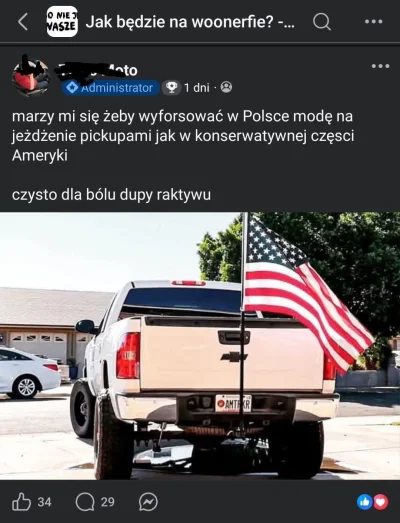Viewport: 400px width, 523px height.
Task: Open the group avatar logo in header
Action: tap(62, 22)
